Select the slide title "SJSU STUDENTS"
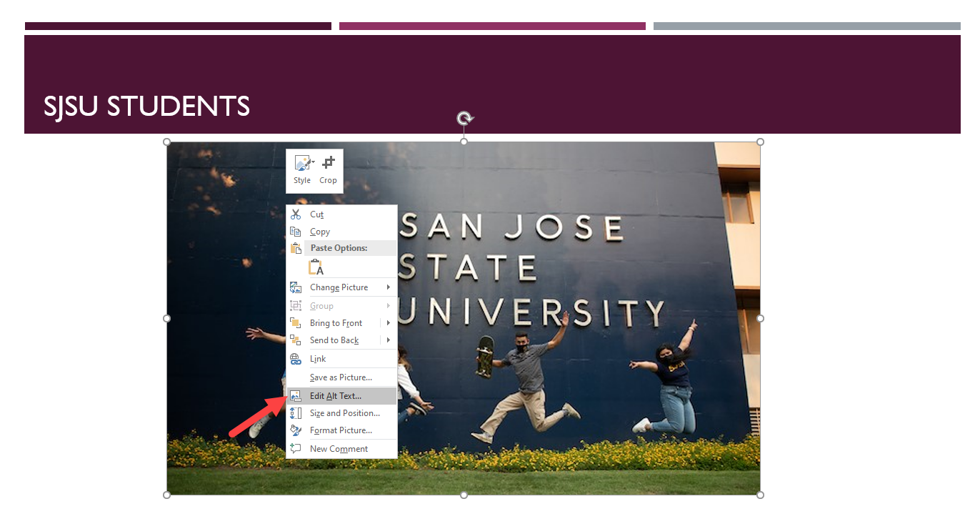Screen dimensions: 980x519 (146, 106)
